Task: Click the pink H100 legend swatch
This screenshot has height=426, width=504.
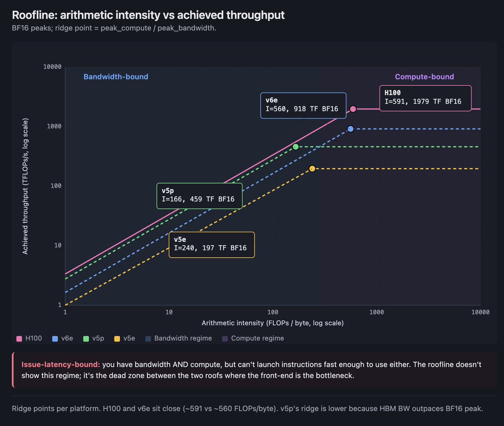Action: [x=19, y=339]
